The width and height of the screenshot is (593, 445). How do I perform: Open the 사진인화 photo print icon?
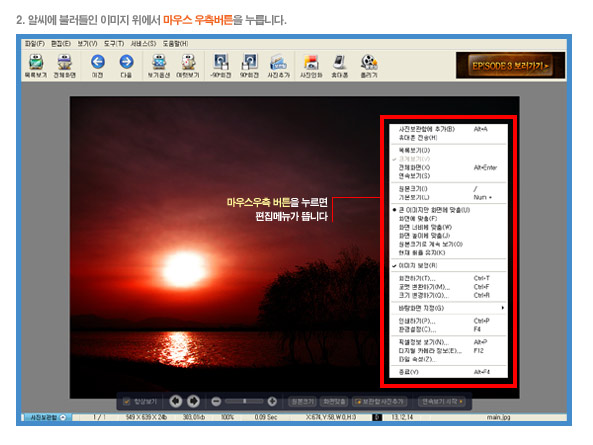click(311, 66)
